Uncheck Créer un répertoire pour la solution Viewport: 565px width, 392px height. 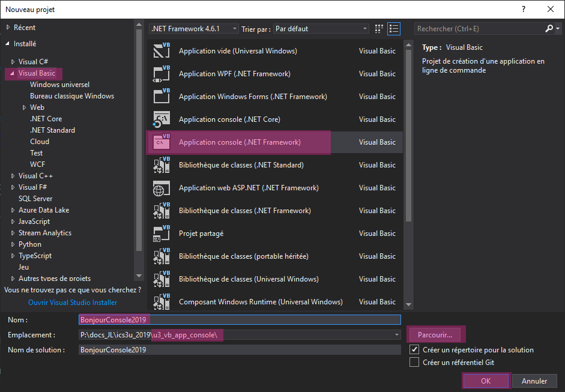(414, 349)
